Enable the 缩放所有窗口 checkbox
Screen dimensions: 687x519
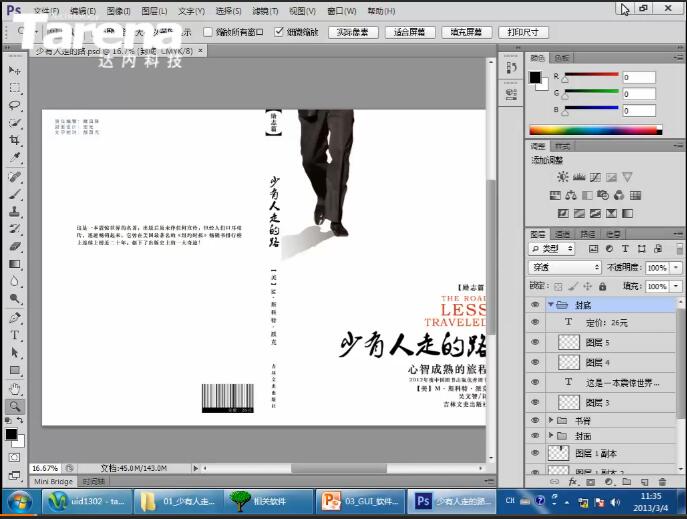click(x=208, y=32)
